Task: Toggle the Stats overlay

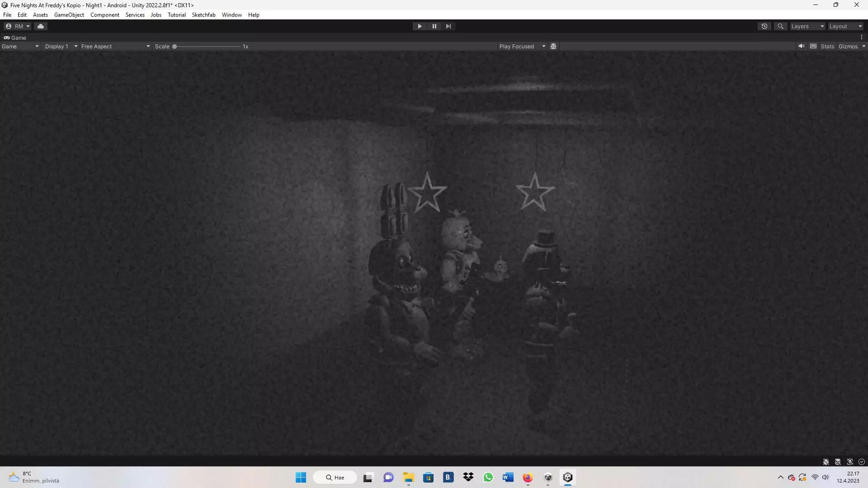Action: [x=827, y=46]
